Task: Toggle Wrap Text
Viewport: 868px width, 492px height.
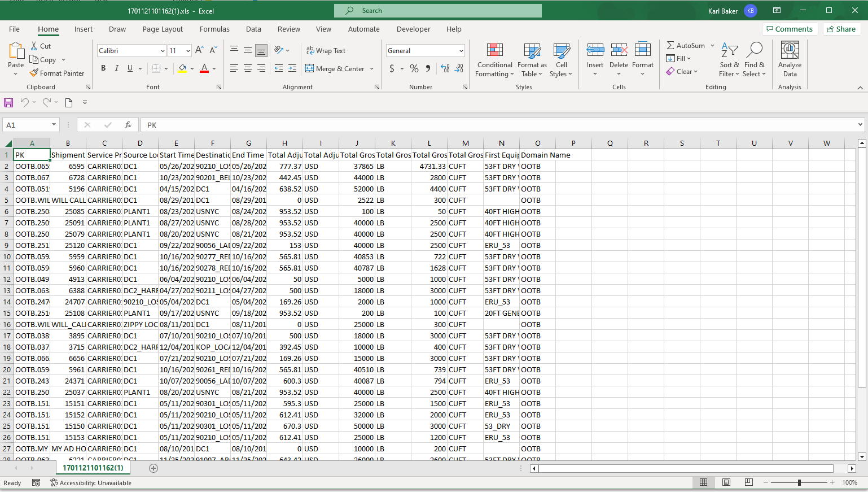Action: point(326,50)
